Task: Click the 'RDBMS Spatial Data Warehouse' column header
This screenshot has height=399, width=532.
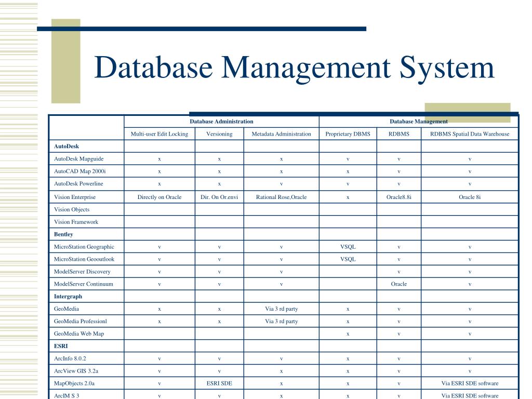Action: (470, 134)
